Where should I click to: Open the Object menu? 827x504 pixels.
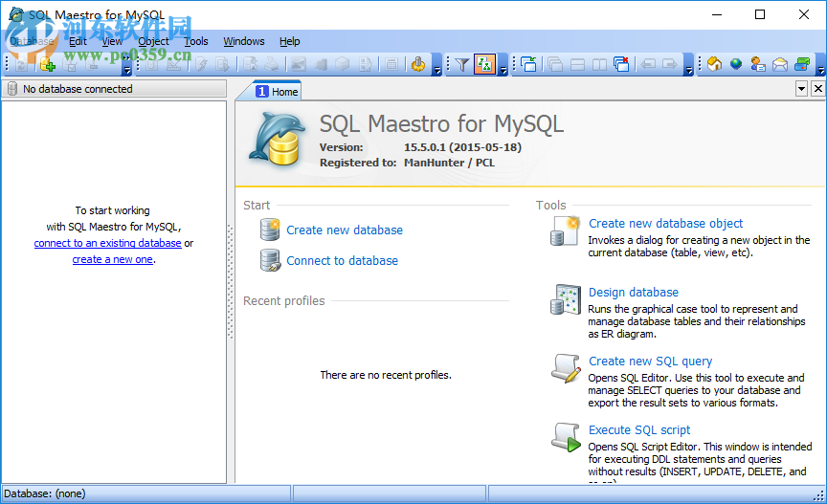(x=153, y=41)
